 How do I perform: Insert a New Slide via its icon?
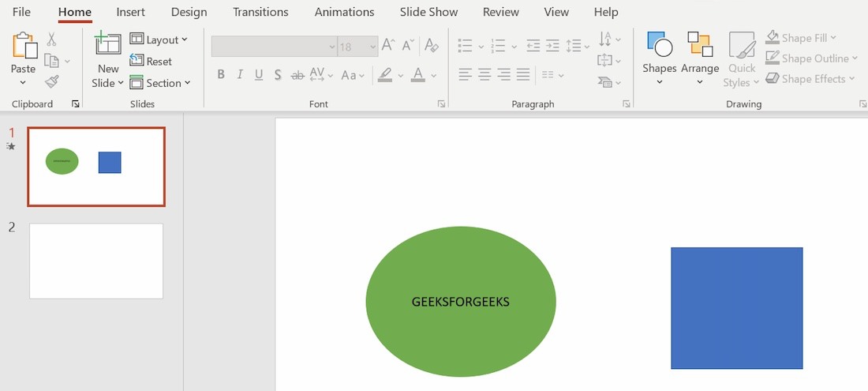point(108,43)
